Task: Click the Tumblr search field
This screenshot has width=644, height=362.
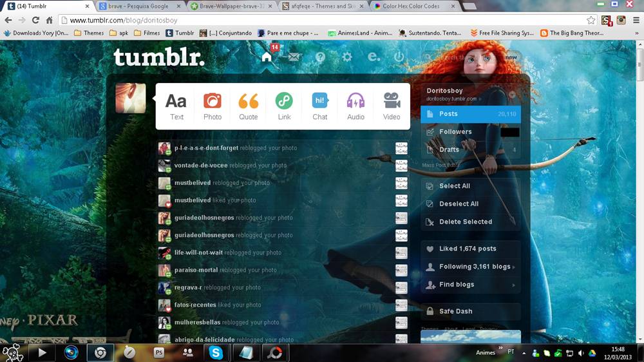Action: [470, 57]
